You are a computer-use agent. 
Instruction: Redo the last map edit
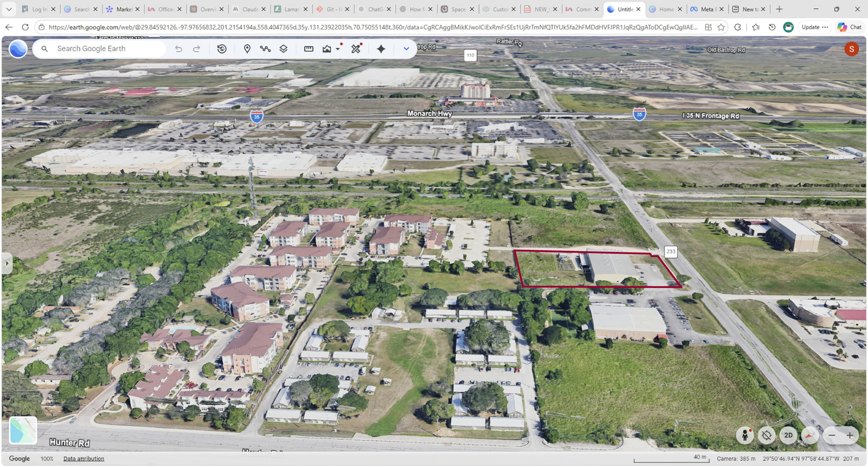click(197, 49)
